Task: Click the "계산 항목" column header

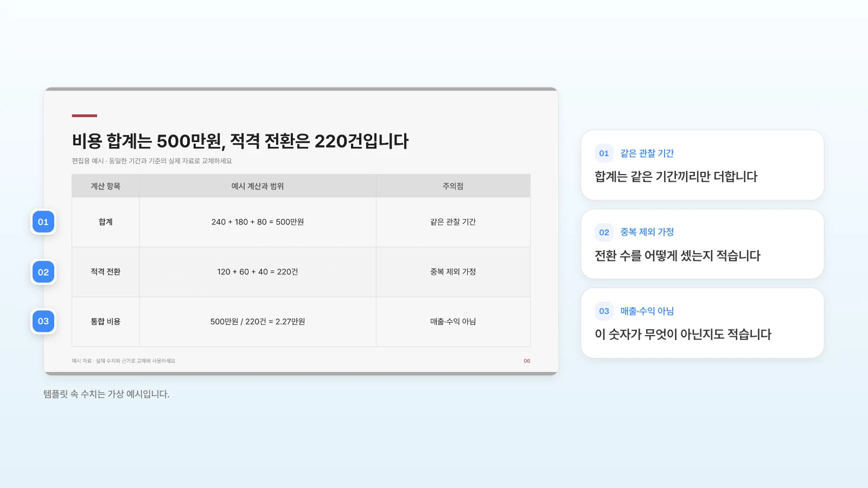Action: click(106, 186)
